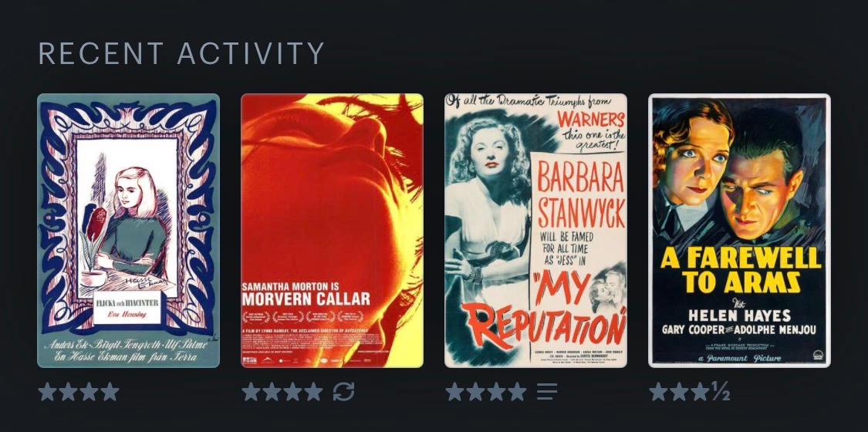868x432 pixels.
Task: Click the half-star symbol under A Farewell to Arms
Action: point(720,392)
